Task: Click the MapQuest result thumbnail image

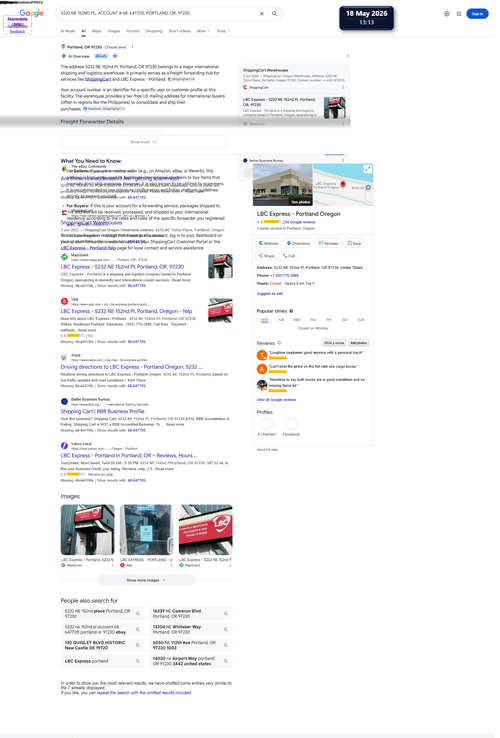Action: tap(220, 266)
